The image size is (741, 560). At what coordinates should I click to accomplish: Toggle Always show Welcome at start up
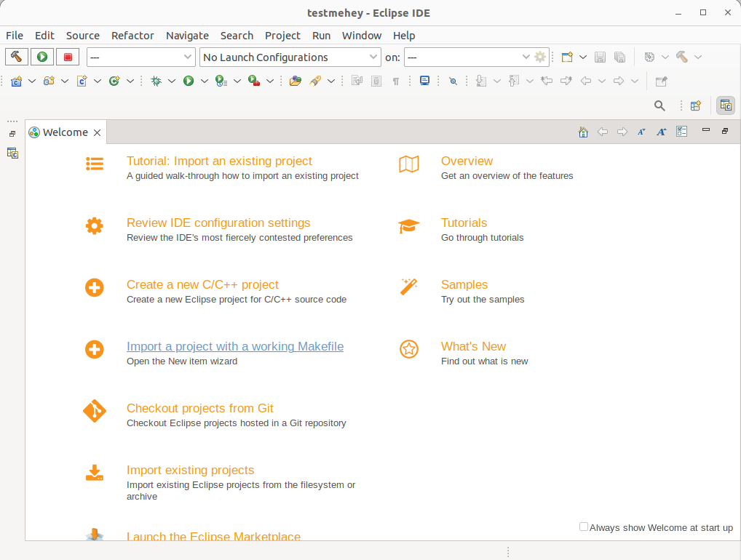[584, 527]
